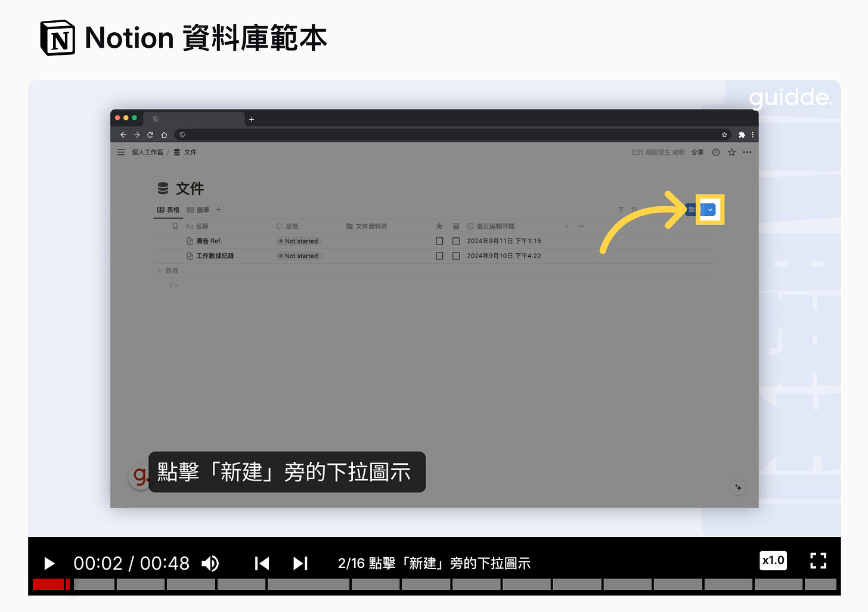Screen dimensions: 868x612
Task: Click the 文件資料夾 column header
Action: [366, 226]
